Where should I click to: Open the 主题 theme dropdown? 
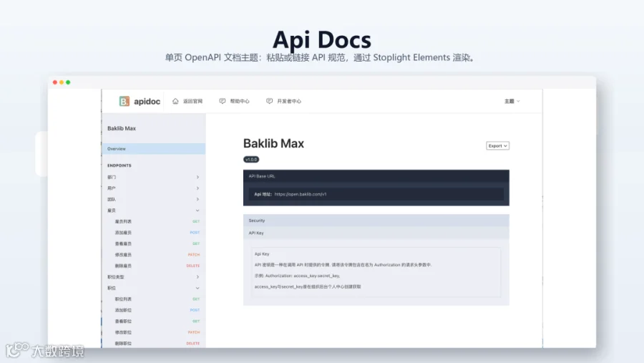512,101
